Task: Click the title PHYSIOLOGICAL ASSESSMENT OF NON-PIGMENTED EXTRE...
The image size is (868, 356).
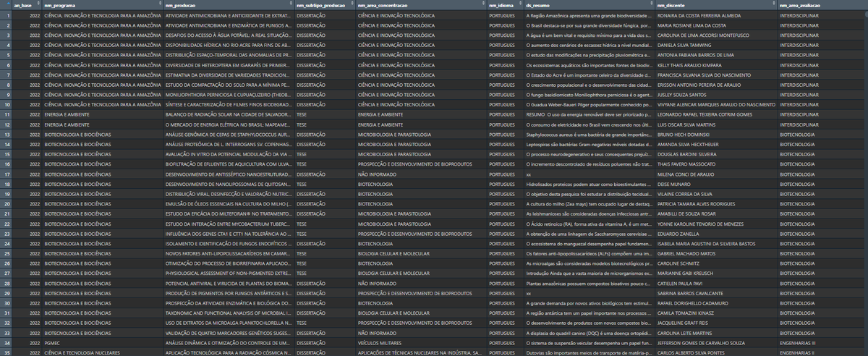Action: pyautogui.click(x=228, y=274)
